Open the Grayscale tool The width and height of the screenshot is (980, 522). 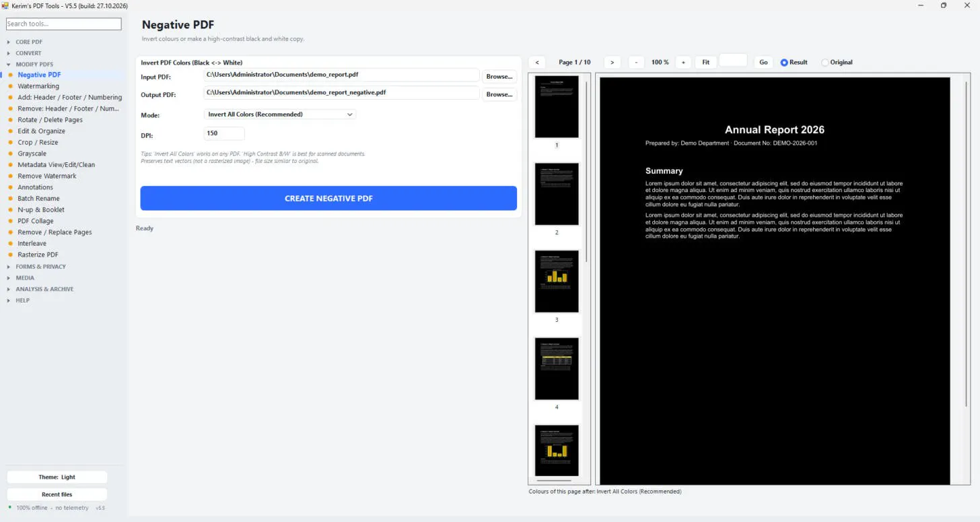coord(32,154)
